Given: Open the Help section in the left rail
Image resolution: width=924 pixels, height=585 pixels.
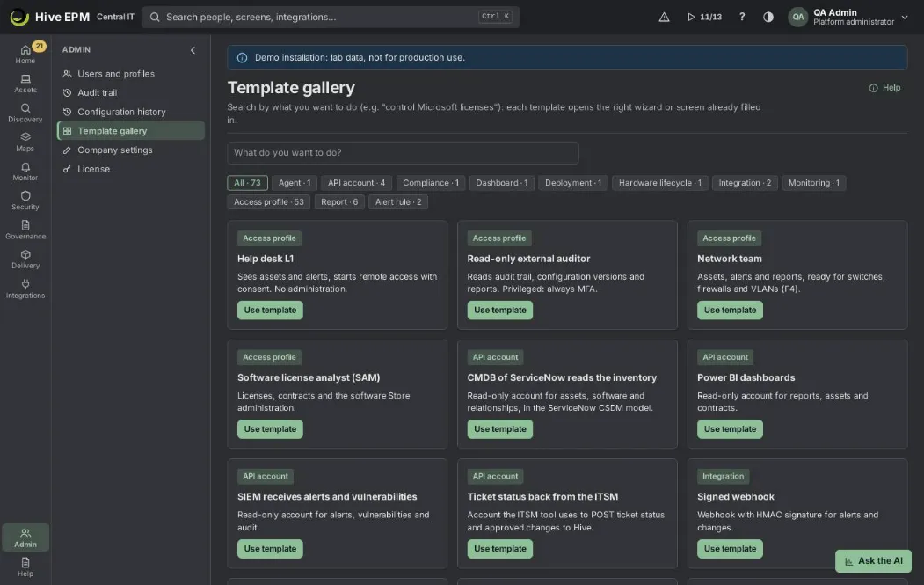Looking at the screenshot, I should point(25,567).
